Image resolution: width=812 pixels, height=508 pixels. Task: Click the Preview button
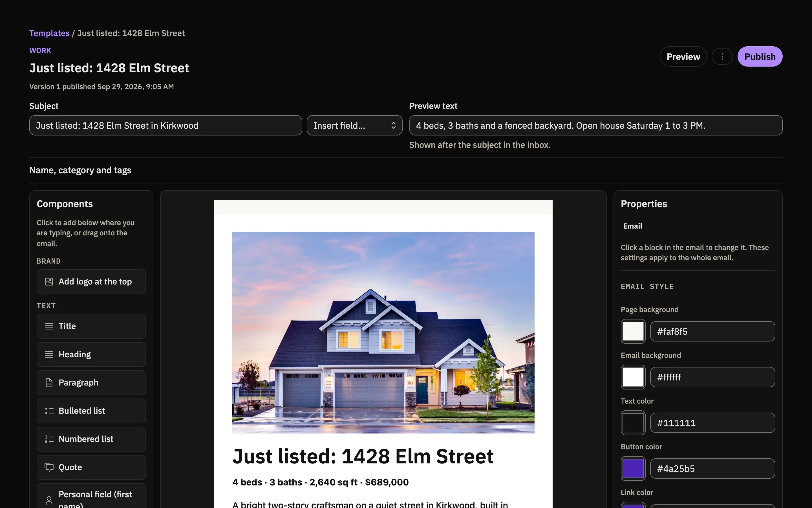[x=683, y=56]
